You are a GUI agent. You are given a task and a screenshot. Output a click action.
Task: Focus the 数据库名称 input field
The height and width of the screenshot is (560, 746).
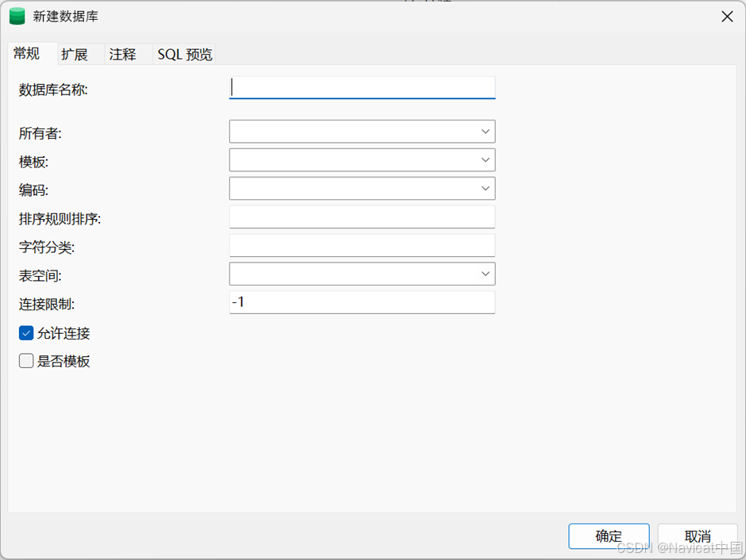[362, 88]
